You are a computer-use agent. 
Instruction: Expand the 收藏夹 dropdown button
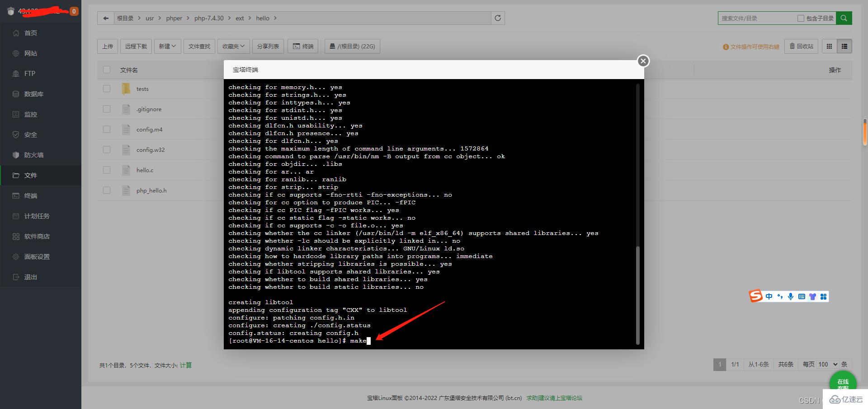coord(233,46)
